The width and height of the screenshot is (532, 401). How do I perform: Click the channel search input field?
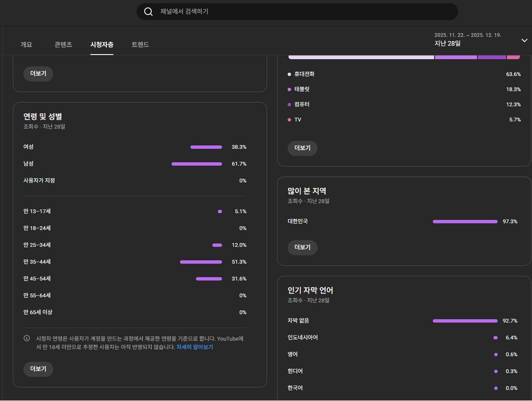click(x=297, y=12)
